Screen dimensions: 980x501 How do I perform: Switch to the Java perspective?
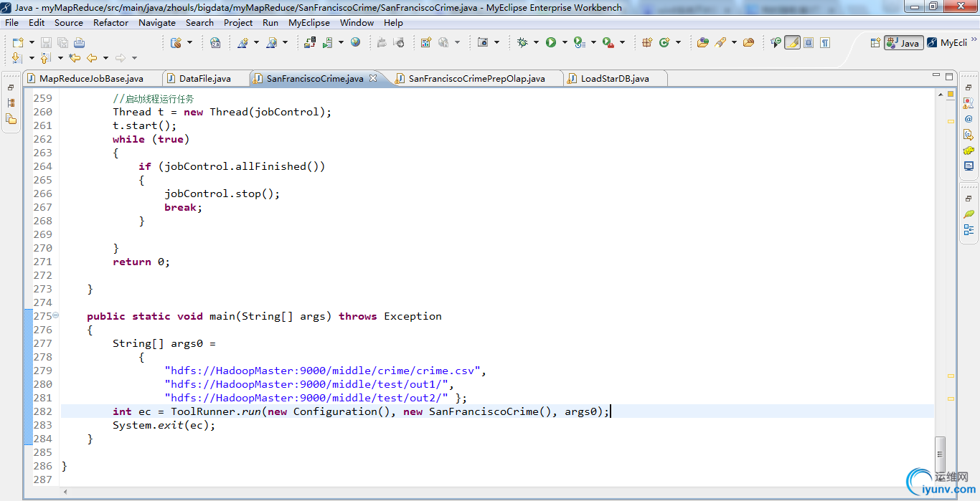pos(903,43)
